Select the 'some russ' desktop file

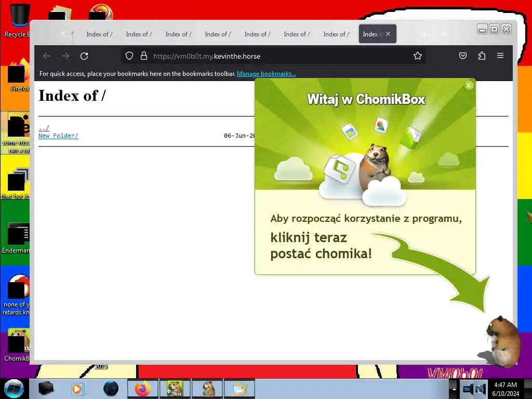click(x=16, y=133)
